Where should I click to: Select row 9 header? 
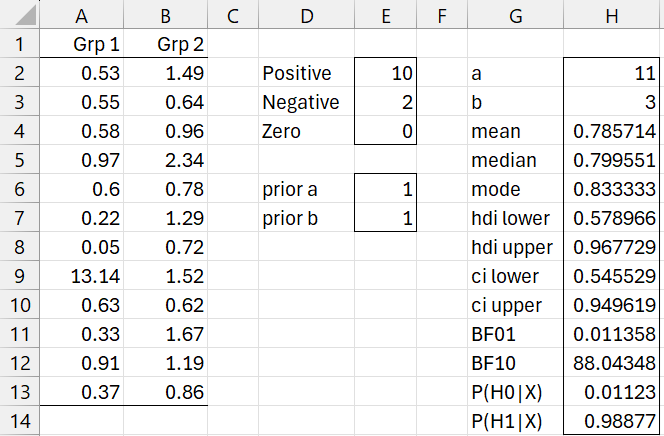click(19, 276)
